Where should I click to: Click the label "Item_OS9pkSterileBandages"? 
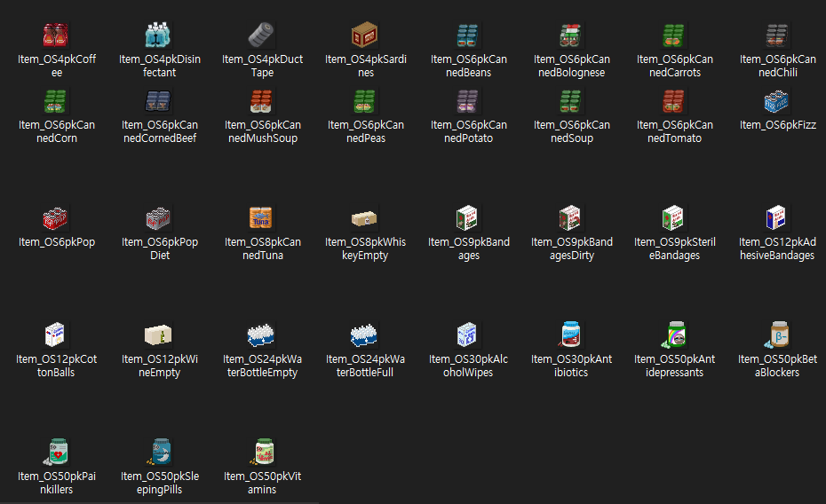coord(674,248)
